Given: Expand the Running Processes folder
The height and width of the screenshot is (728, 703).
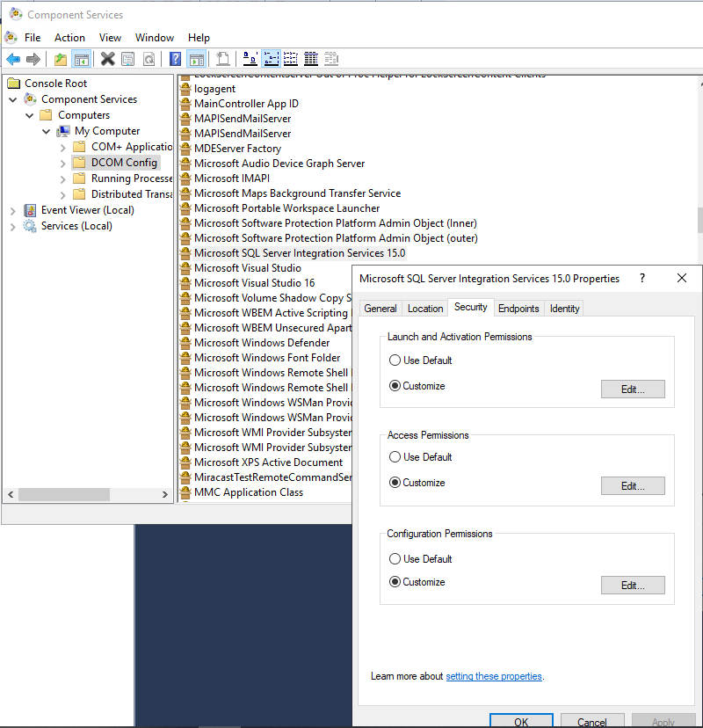Looking at the screenshot, I should point(63,179).
